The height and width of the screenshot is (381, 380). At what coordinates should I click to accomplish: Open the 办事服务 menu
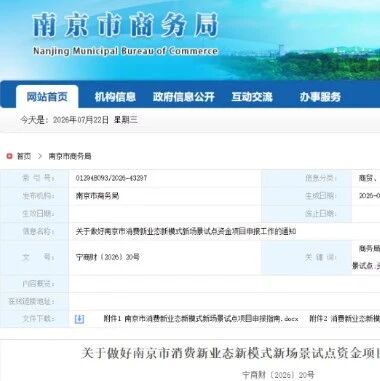320,97
